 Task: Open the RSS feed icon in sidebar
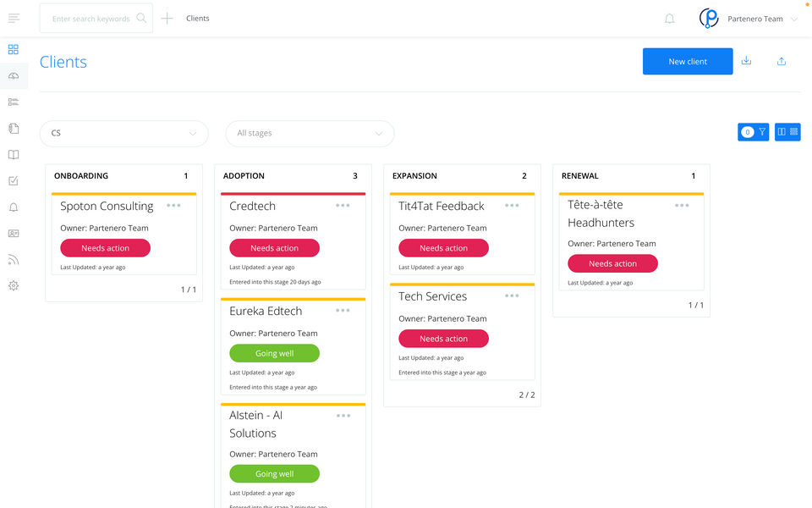pos(14,260)
